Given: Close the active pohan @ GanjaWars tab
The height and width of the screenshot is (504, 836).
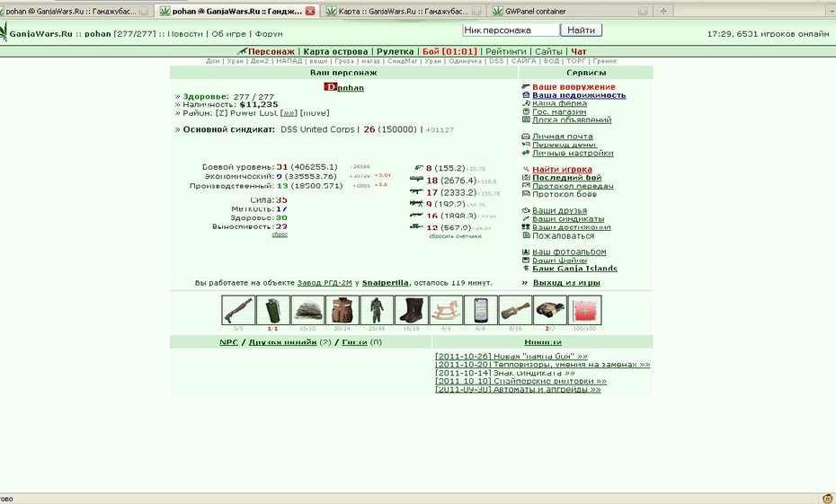Looking at the screenshot, I should (x=310, y=11).
